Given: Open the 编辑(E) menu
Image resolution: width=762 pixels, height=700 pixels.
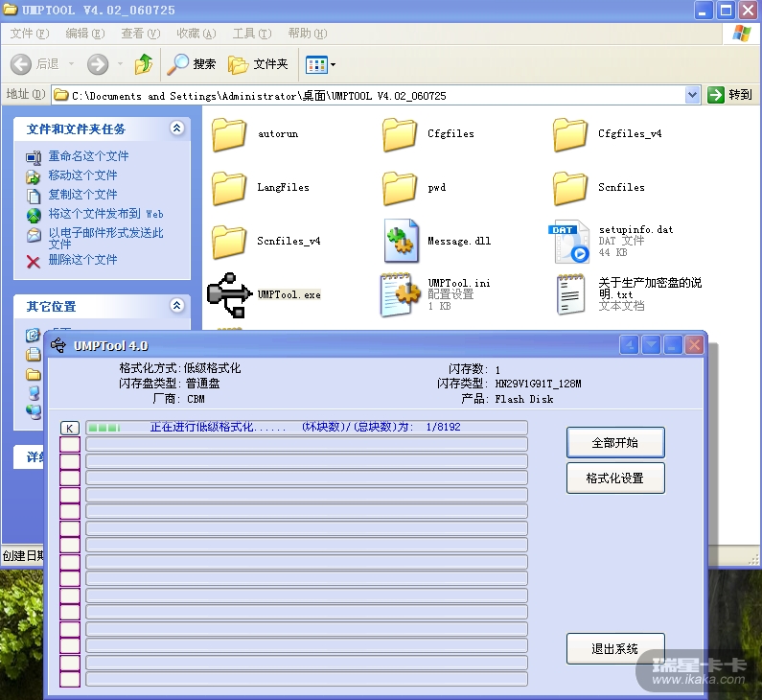Looking at the screenshot, I should [x=85, y=34].
